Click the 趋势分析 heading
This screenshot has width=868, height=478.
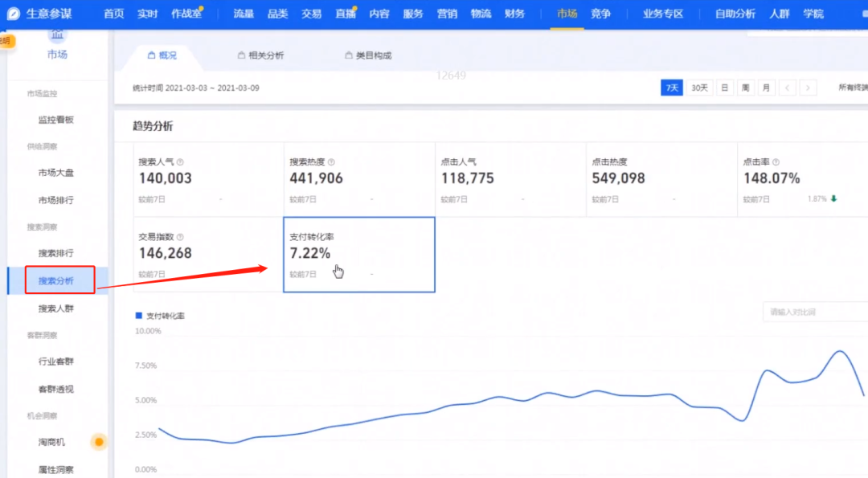pos(153,126)
